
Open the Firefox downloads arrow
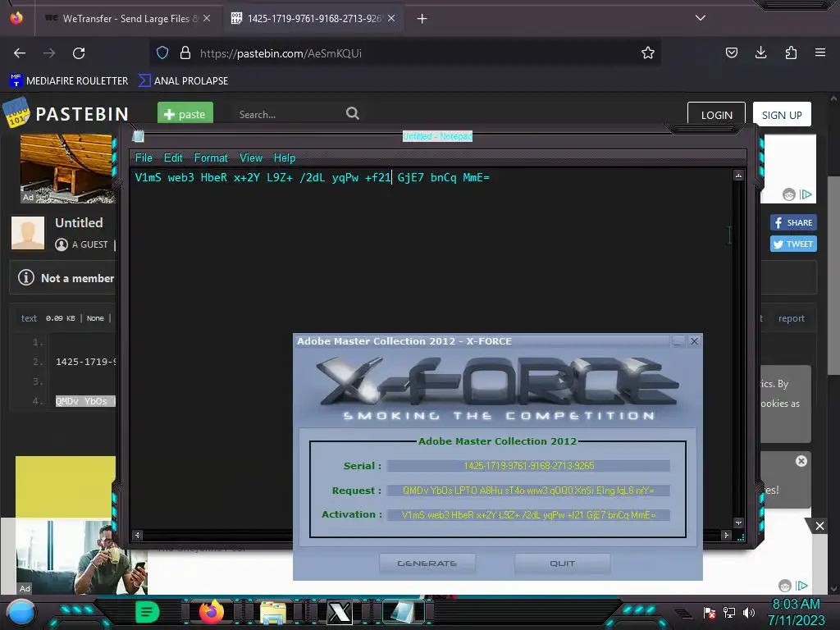(x=760, y=52)
